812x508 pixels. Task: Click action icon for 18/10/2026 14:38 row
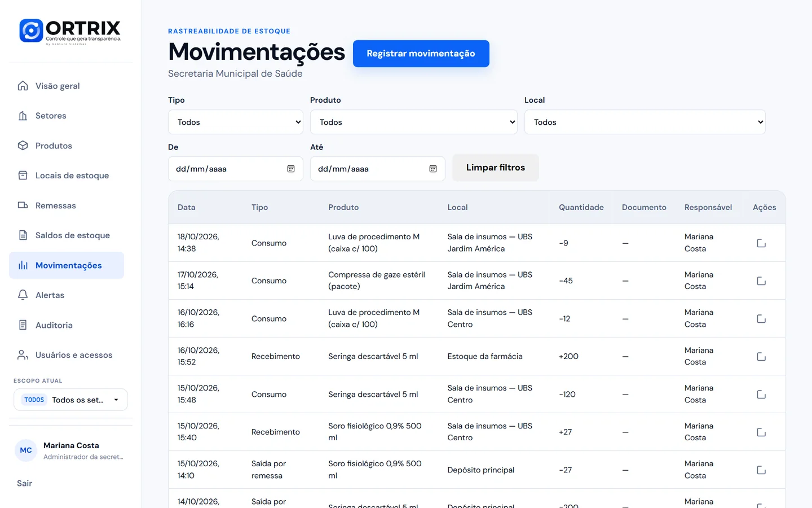pos(761,243)
